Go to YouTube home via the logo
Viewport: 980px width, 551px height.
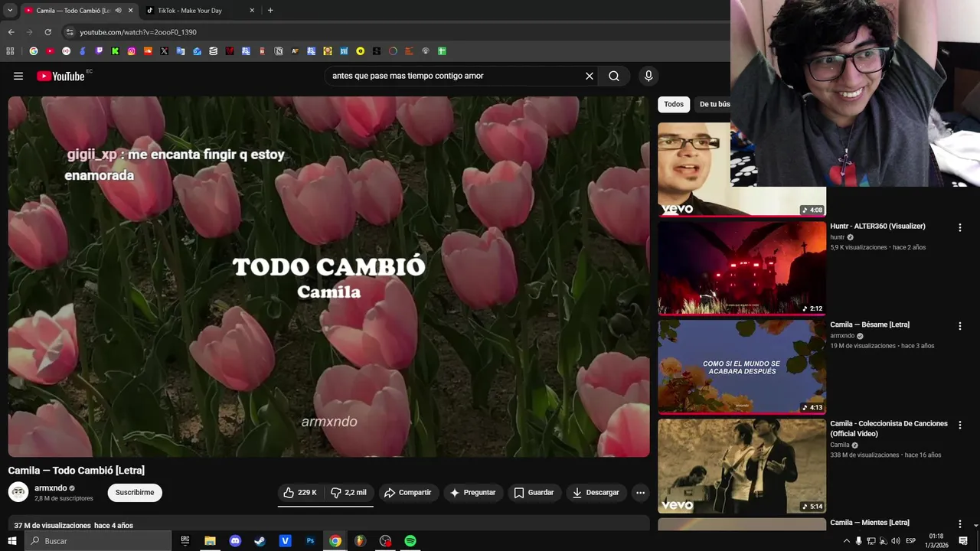(x=60, y=76)
